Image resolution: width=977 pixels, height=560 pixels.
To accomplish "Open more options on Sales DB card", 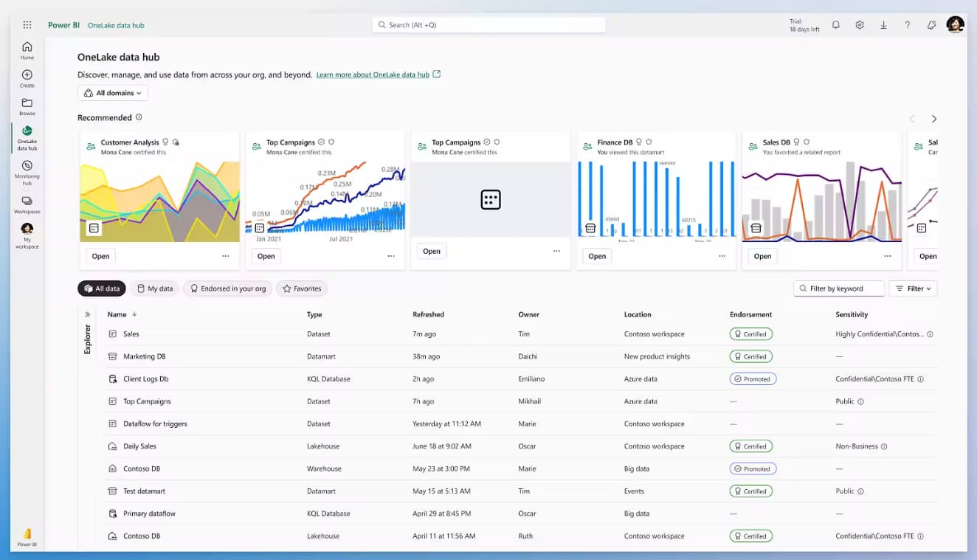I will 888,256.
